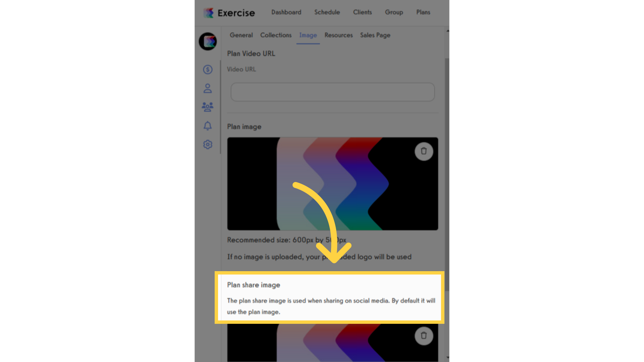Image resolution: width=644 pixels, height=362 pixels.
Task: Click the settings gear icon
Action: click(x=207, y=144)
